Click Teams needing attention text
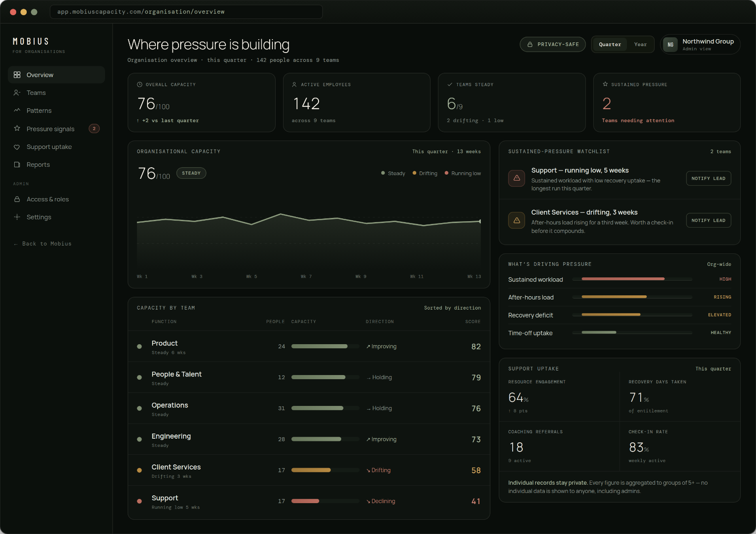The image size is (756, 534). (638, 121)
